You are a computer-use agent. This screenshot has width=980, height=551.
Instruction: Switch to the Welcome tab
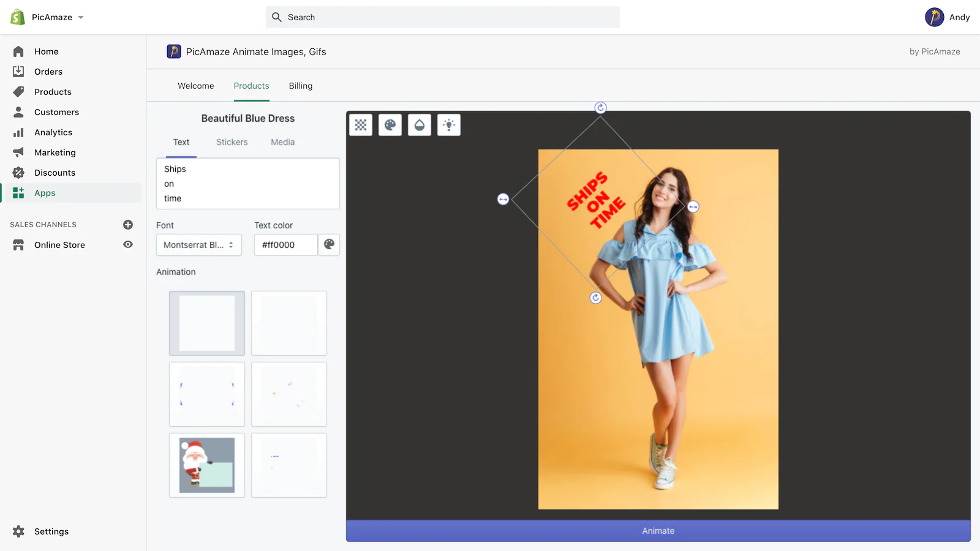pos(196,86)
